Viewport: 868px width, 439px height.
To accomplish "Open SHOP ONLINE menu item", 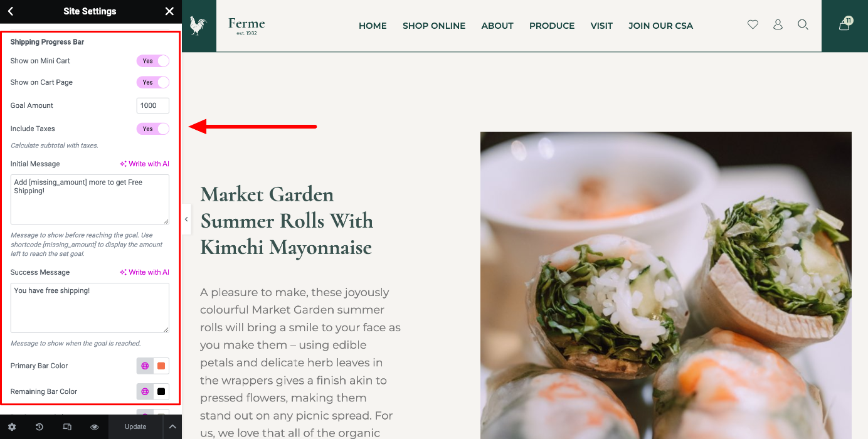I will (434, 26).
